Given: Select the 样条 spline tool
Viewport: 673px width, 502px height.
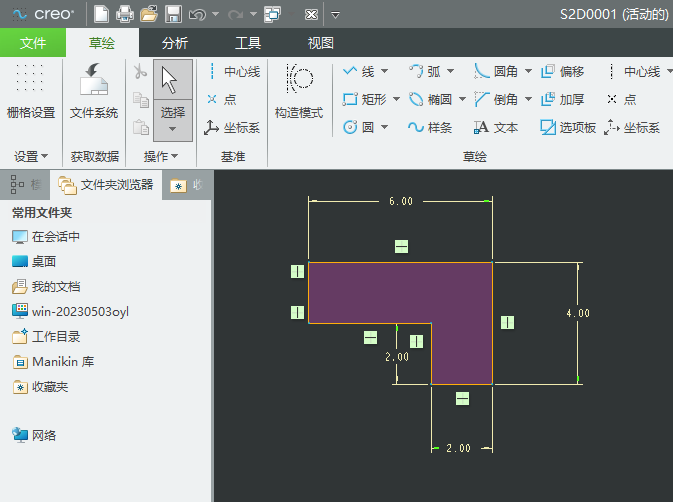Looking at the screenshot, I should [x=430, y=127].
